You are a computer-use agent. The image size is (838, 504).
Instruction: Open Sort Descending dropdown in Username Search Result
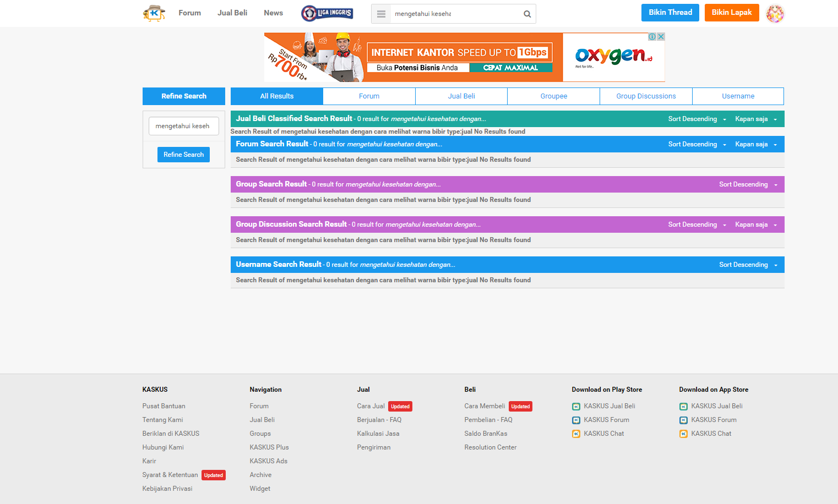[748, 265]
